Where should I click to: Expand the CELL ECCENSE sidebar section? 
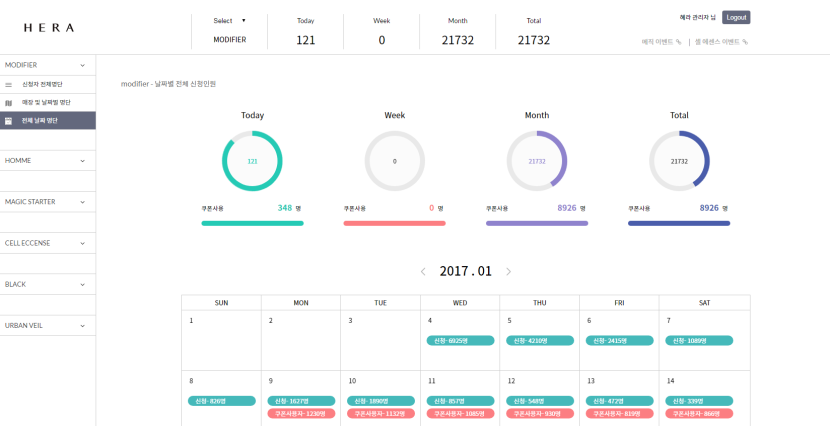[x=48, y=243]
